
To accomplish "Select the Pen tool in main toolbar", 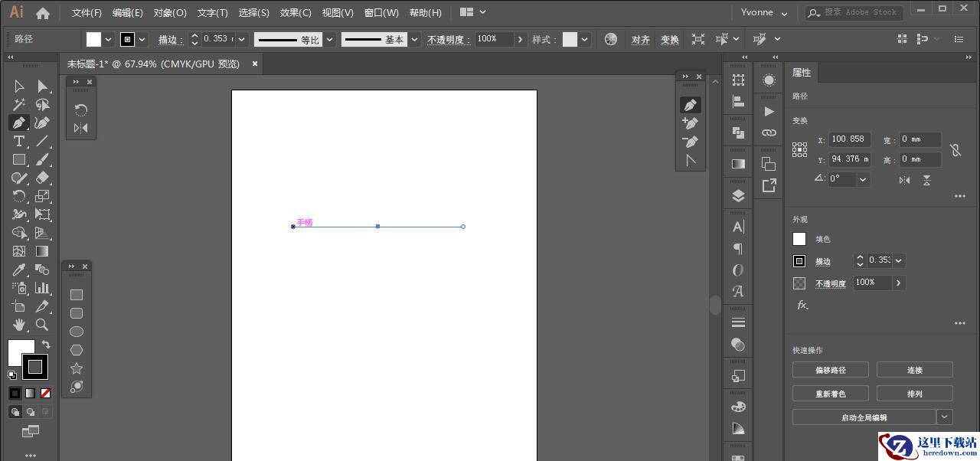I will point(19,123).
